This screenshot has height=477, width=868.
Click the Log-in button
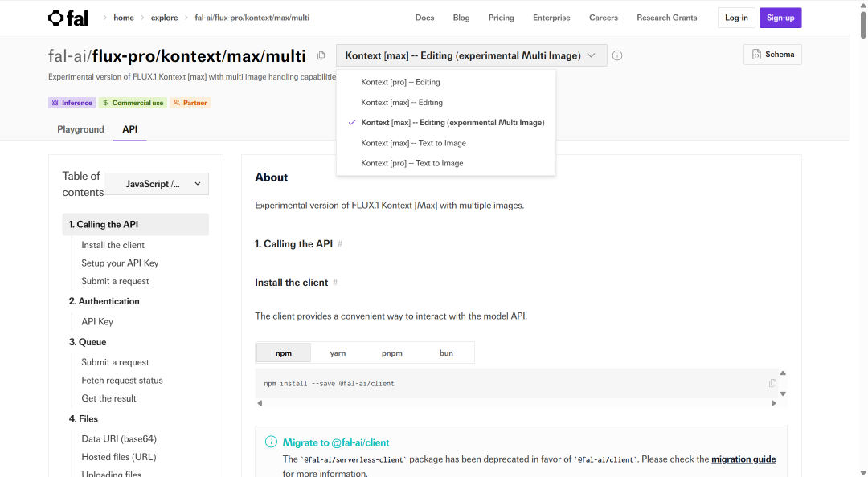[x=736, y=18]
